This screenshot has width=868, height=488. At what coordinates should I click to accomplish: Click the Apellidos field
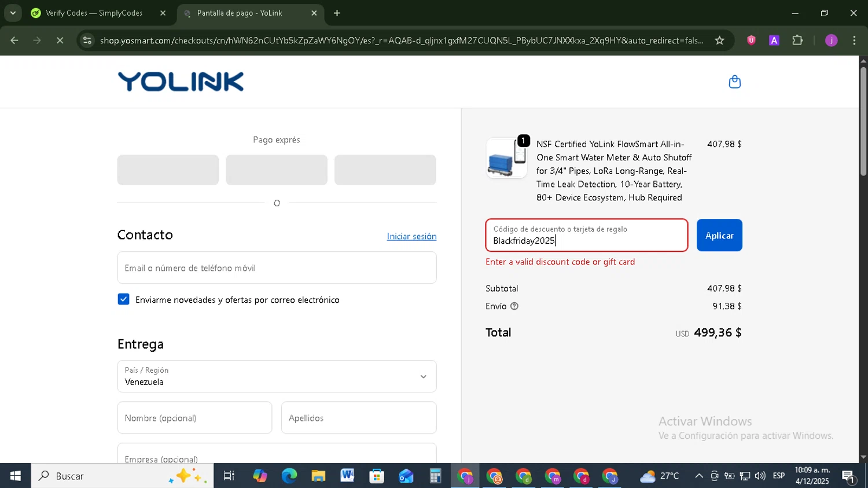359,417
